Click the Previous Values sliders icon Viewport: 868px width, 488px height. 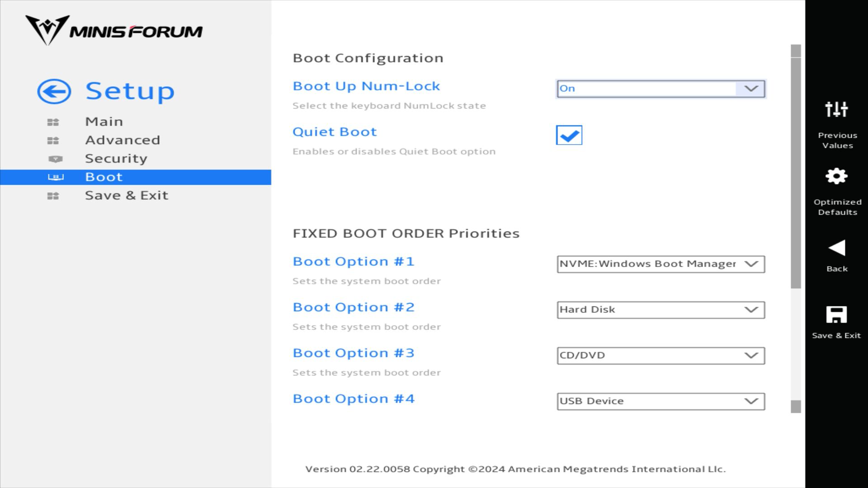pyautogui.click(x=836, y=109)
